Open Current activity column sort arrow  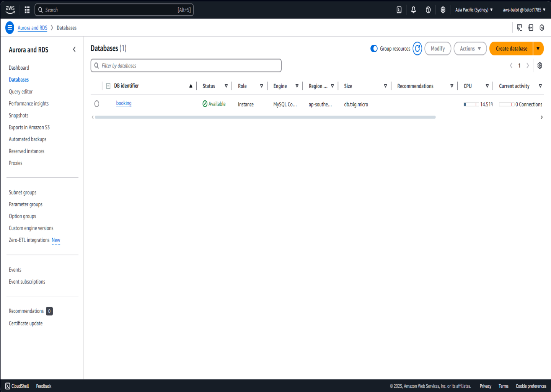click(x=540, y=86)
